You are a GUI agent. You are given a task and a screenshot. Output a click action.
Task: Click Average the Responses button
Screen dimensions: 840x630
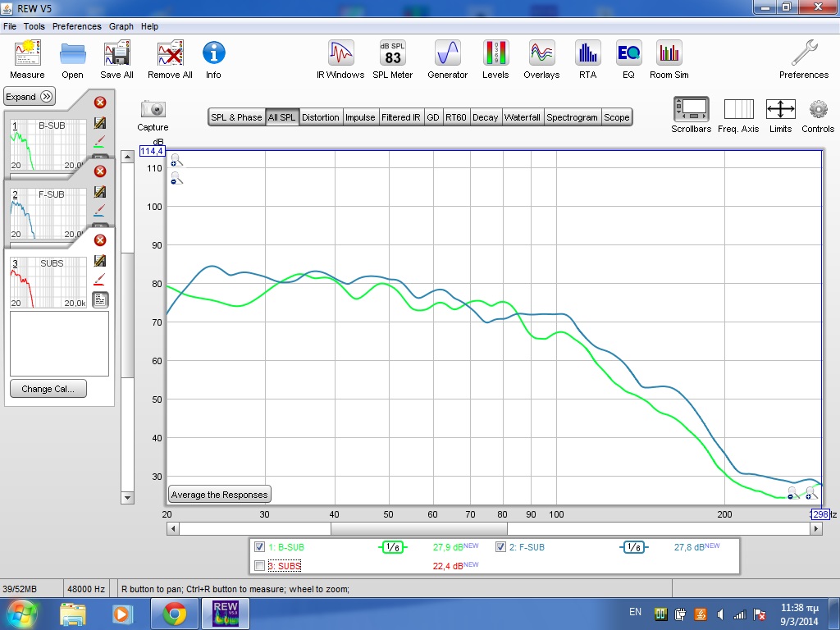point(220,495)
